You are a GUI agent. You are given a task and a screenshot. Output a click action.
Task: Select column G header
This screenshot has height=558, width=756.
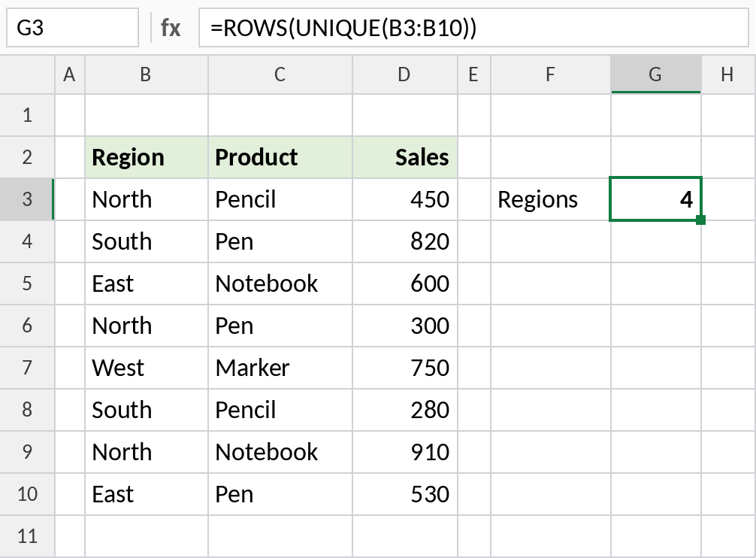click(x=656, y=74)
